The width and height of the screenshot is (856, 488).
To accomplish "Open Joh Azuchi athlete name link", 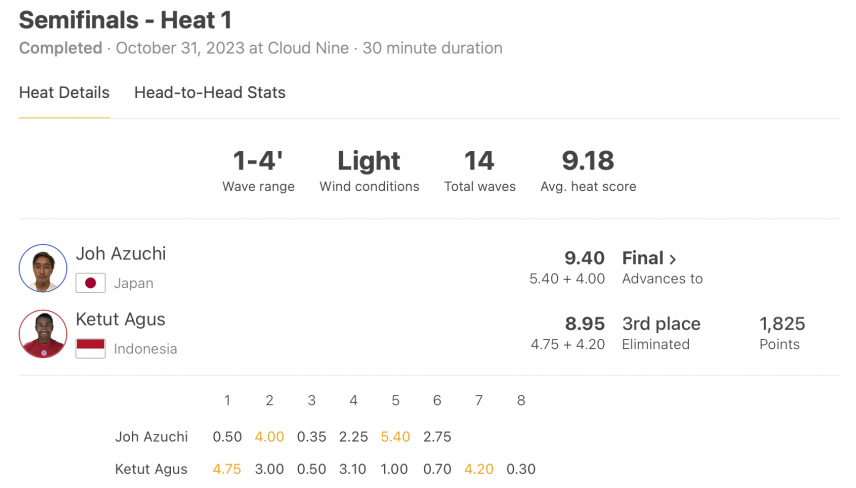I will coord(121,254).
